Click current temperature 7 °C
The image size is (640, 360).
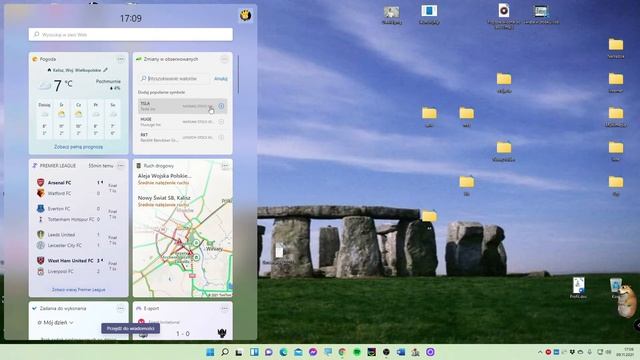(x=63, y=85)
